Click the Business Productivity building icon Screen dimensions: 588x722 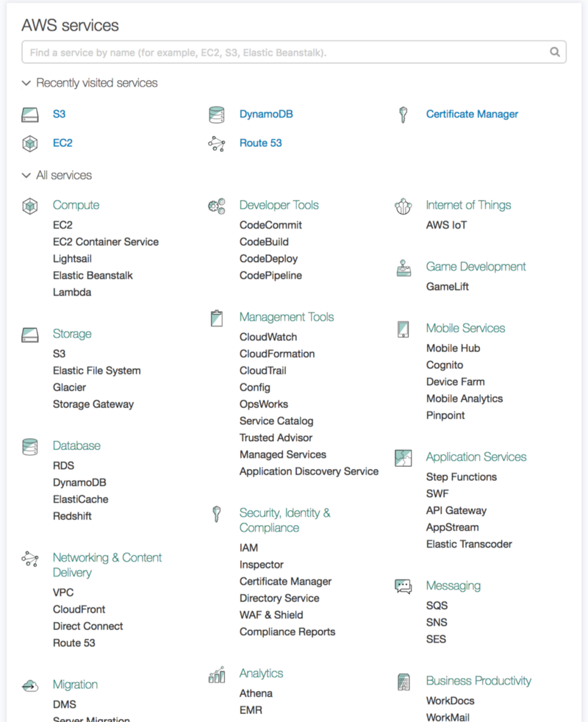pyautogui.click(x=404, y=682)
